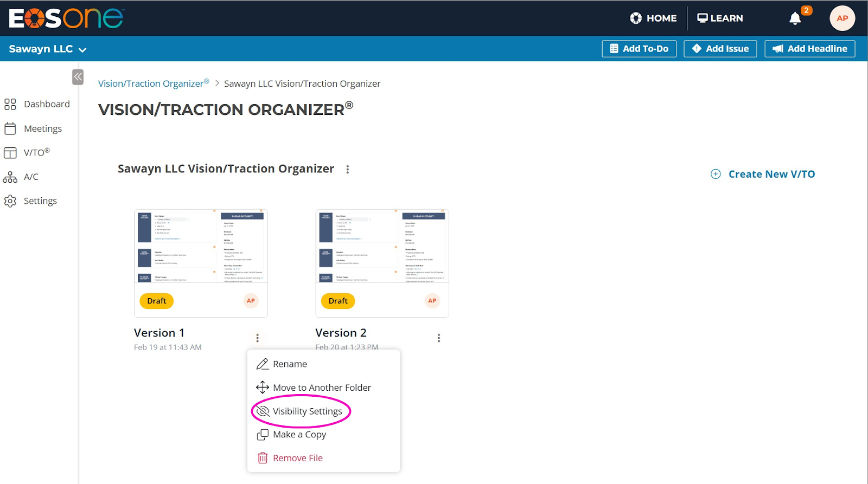
Task: Click the 'Feb 19 at 11:43 AM' timestamp
Action: click(168, 347)
